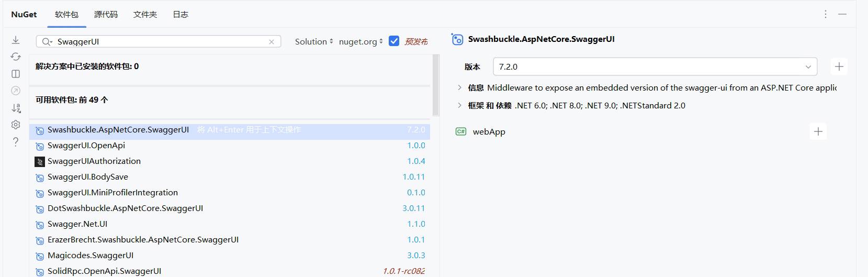Click version 1.0.1-rc082 prerelease label
Image resolution: width=868 pixels, height=277 pixels.
404,271
